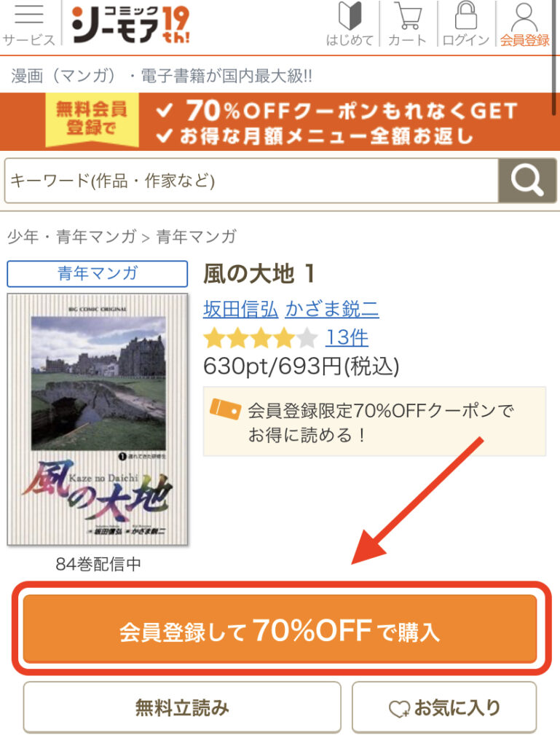
Task: Click the 無料立読み button
Action: [x=182, y=707]
